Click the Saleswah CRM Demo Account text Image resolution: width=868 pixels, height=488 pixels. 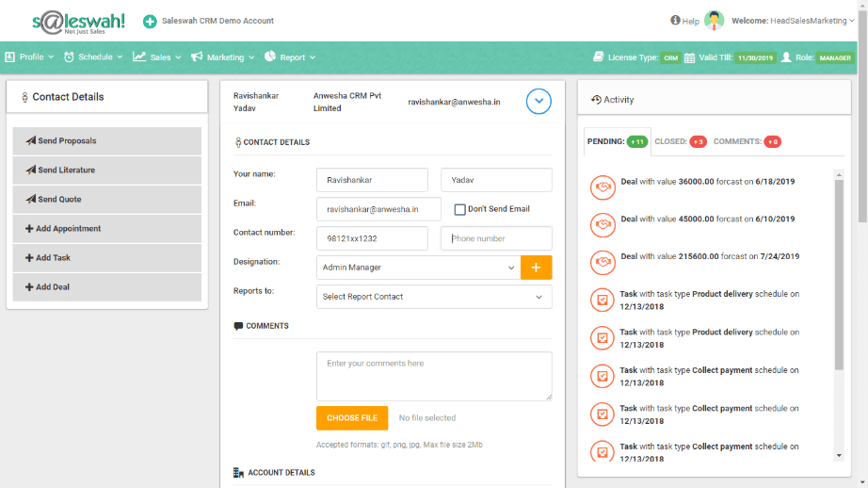[x=217, y=21]
